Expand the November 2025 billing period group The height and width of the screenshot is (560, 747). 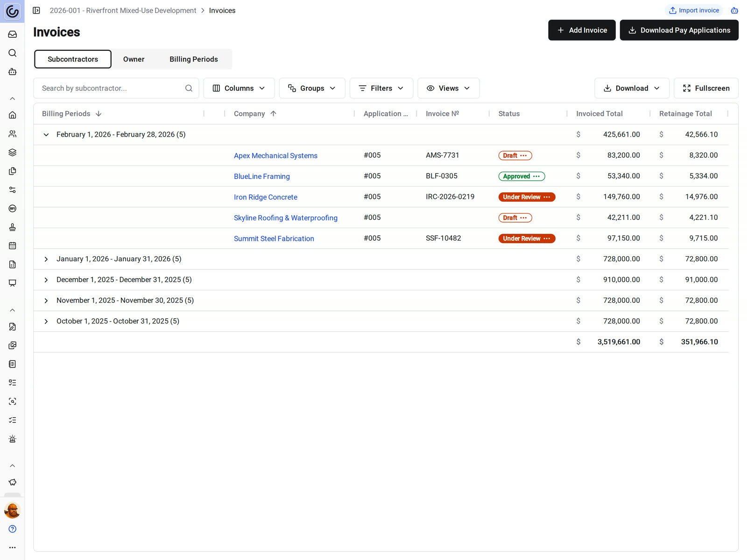[46, 301]
